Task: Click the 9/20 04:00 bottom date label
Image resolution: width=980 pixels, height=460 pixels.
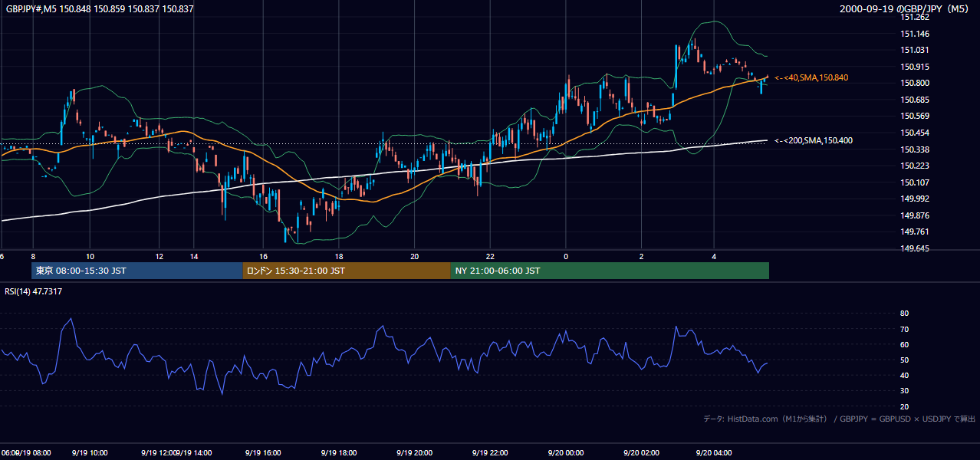Action: 713,453
